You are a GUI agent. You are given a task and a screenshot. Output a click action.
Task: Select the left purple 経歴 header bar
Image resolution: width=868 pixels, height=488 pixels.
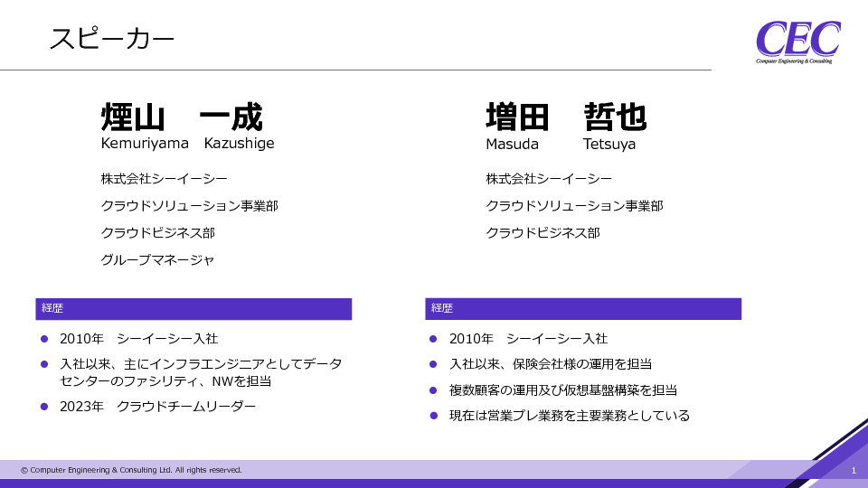coord(193,309)
